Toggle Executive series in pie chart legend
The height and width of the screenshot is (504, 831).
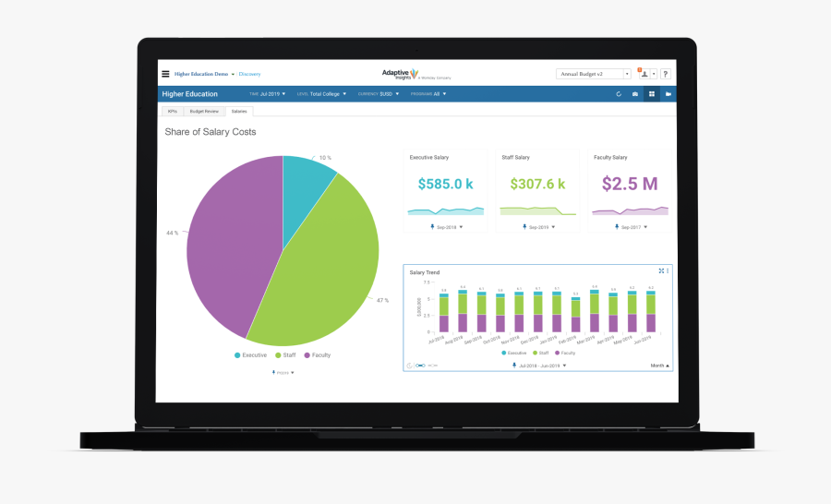(x=249, y=355)
